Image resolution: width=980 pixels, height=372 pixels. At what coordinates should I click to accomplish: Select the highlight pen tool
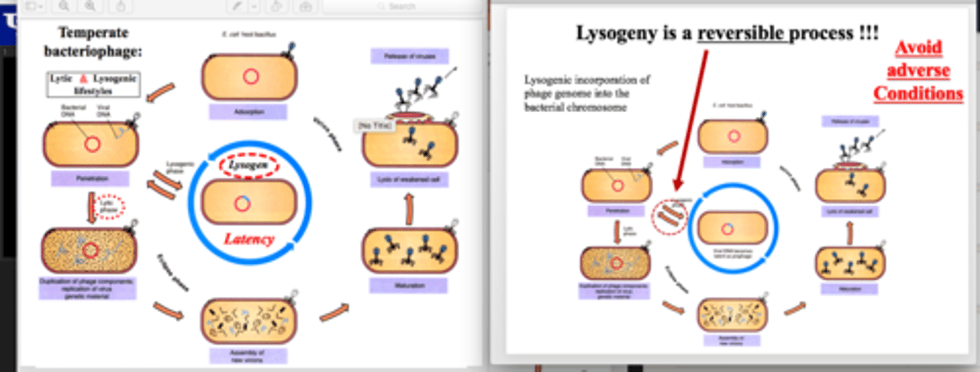click(x=236, y=6)
